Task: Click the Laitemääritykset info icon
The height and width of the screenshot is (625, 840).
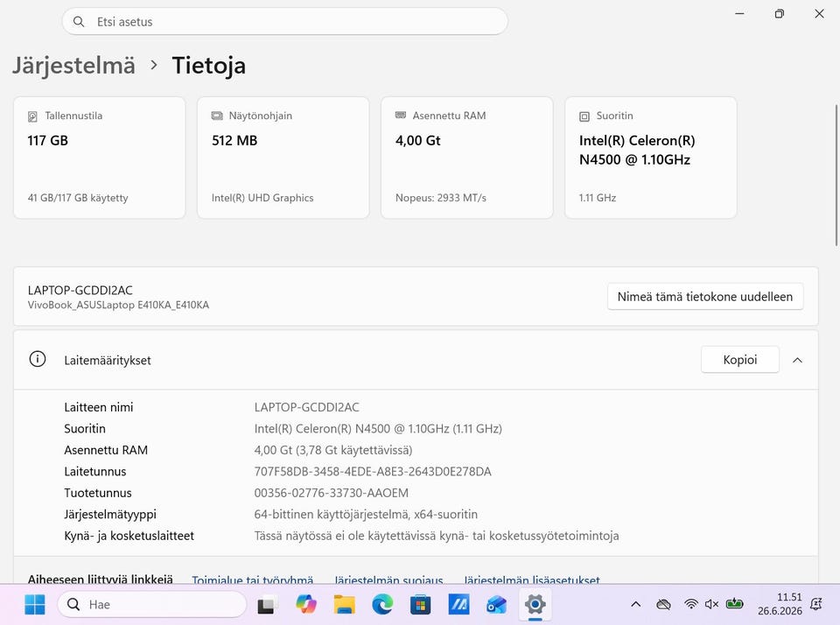Action: point(38,359)
